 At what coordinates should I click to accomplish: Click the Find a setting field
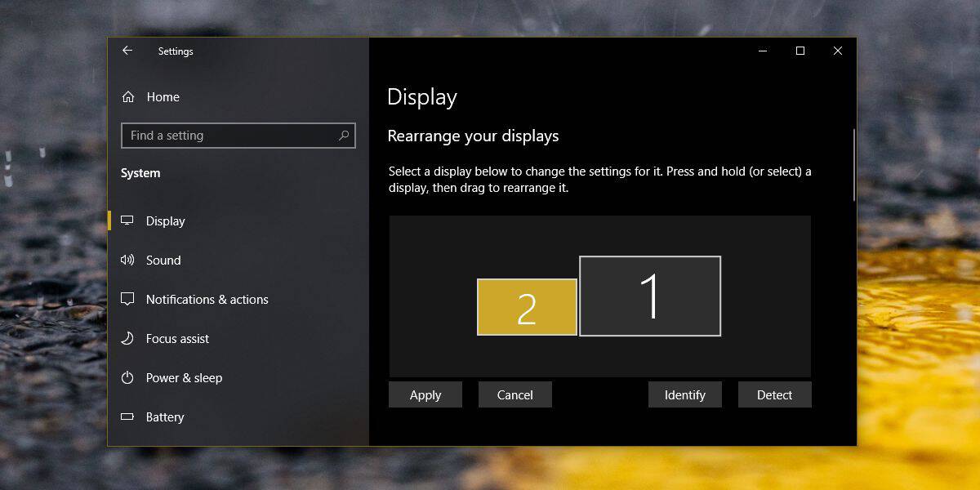(x=238, y=136)
